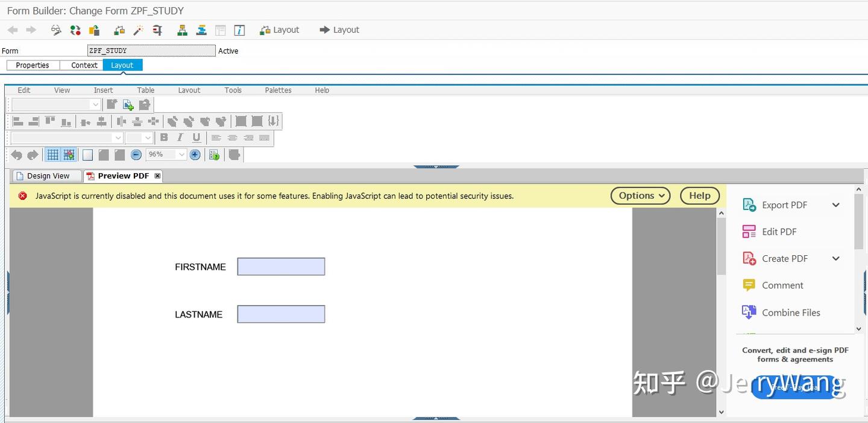The image size is (868, 423).
Task: Click the back navigation arrow in Form Builder
Action: click(12, 29)
